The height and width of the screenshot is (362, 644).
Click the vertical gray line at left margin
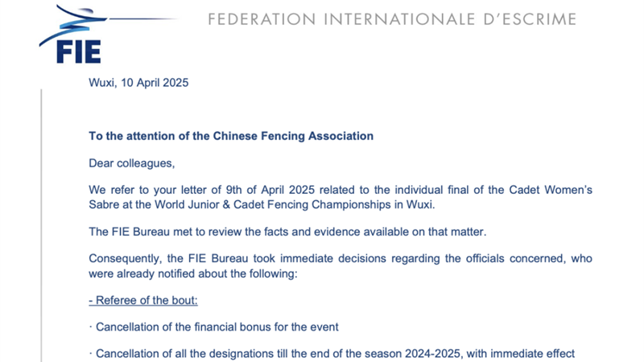(x=42, y=225)
